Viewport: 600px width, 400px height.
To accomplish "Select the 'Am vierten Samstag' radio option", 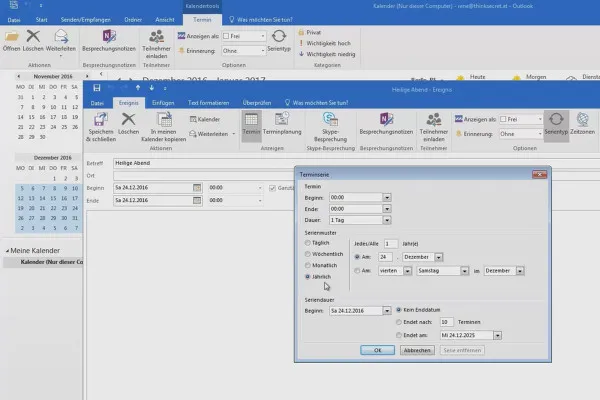I will pos(357,271).
